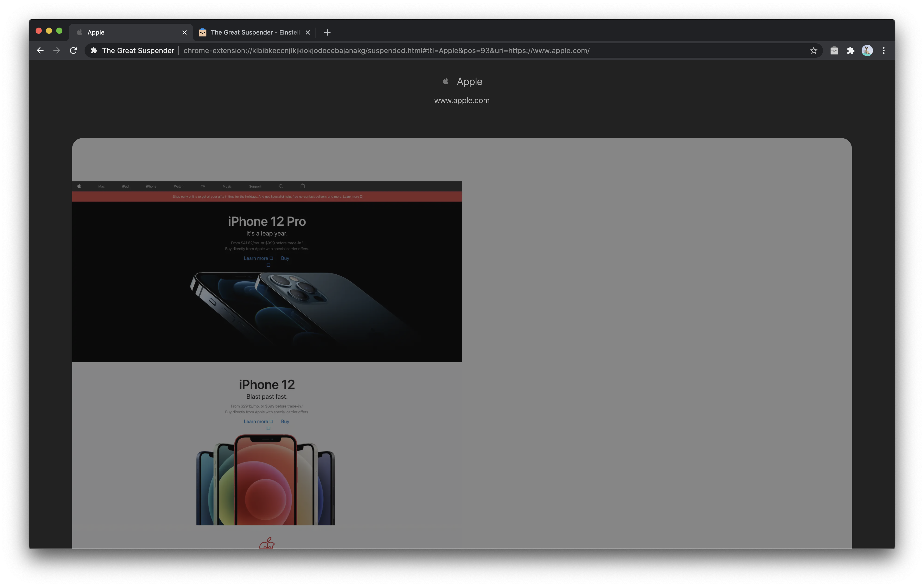Switch to The Great Suspender tab
The height and width of the screenshot is (587, 924).
tap(254, 32)
